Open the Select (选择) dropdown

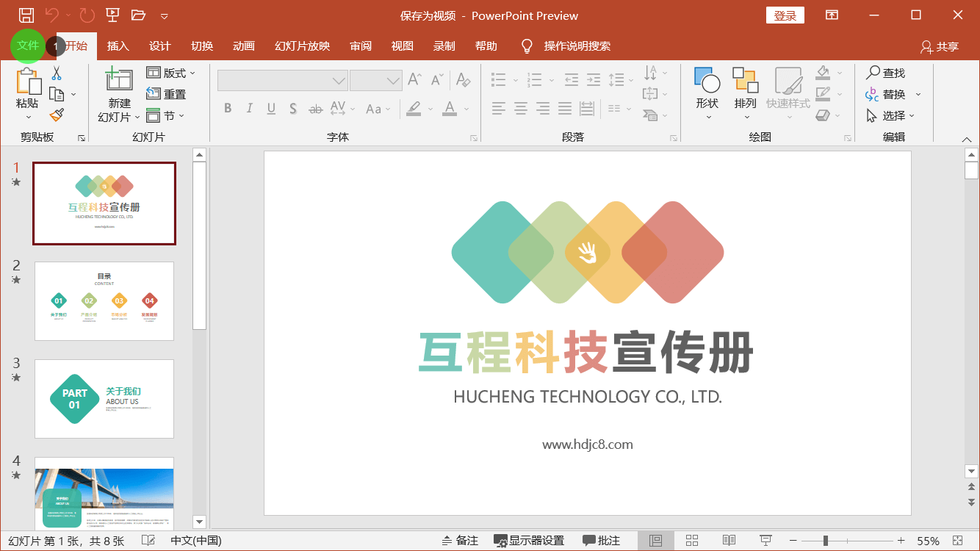(890, 115)
